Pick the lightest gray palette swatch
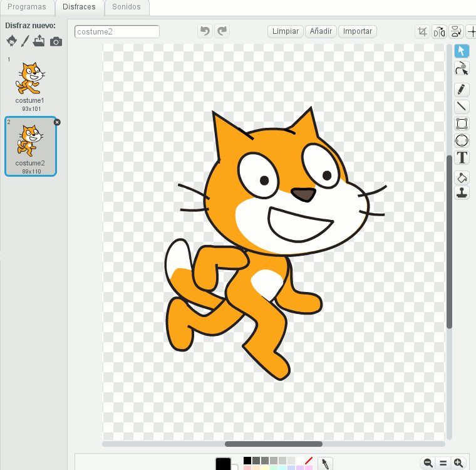 (x=291, y=461)
